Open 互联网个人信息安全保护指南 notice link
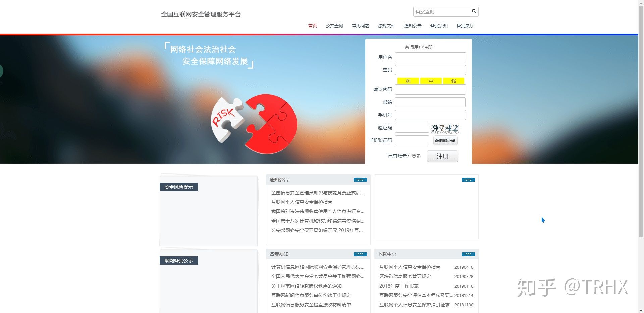Image resolution: width=644 pixels, height=313 pixels. click(x=302, y=202)
